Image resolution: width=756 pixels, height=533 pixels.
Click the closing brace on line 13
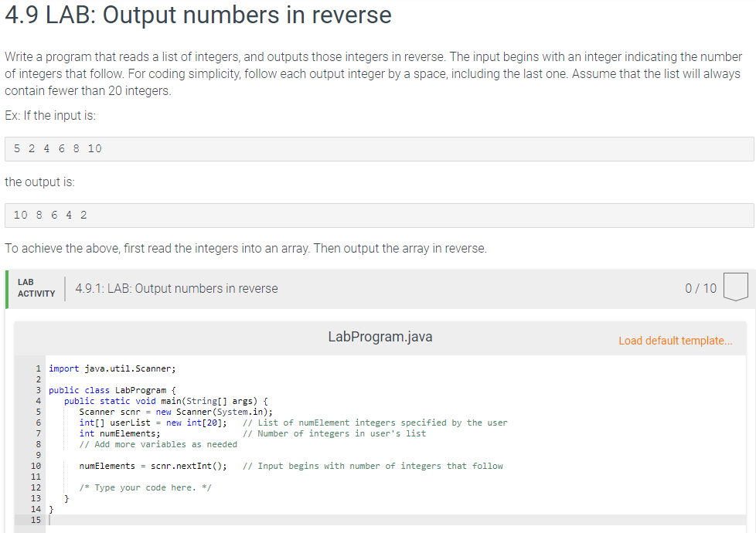click(x=66, y=498)
